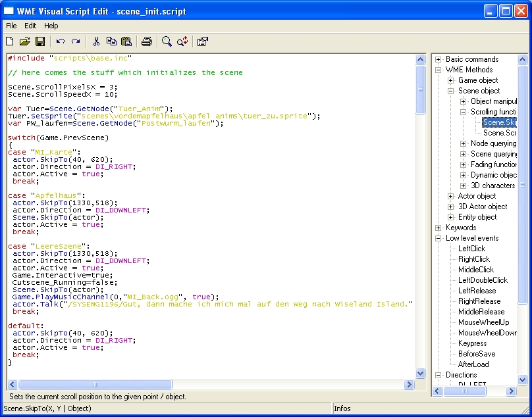The image size is (532, 417).
Task: Collapse the Low level events node
Action: (x=438, y=238)
